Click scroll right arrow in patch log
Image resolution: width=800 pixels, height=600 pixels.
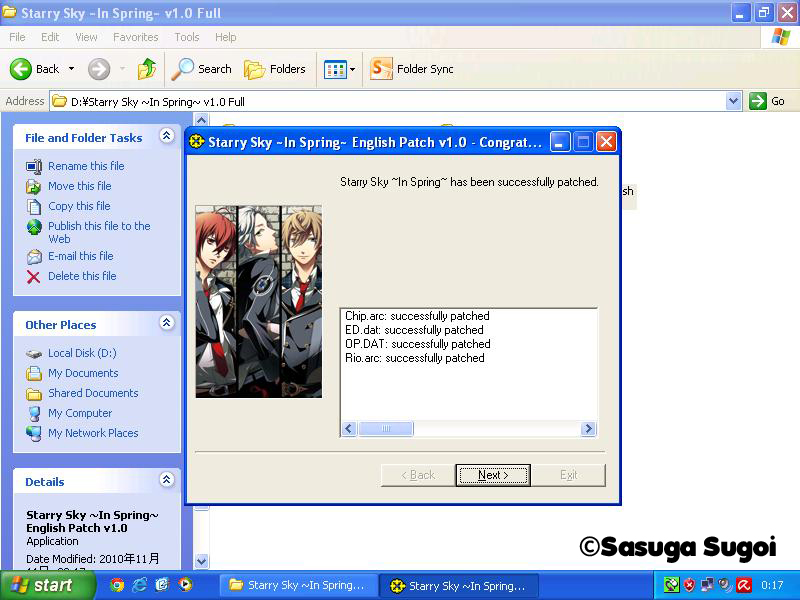[588, 429]
